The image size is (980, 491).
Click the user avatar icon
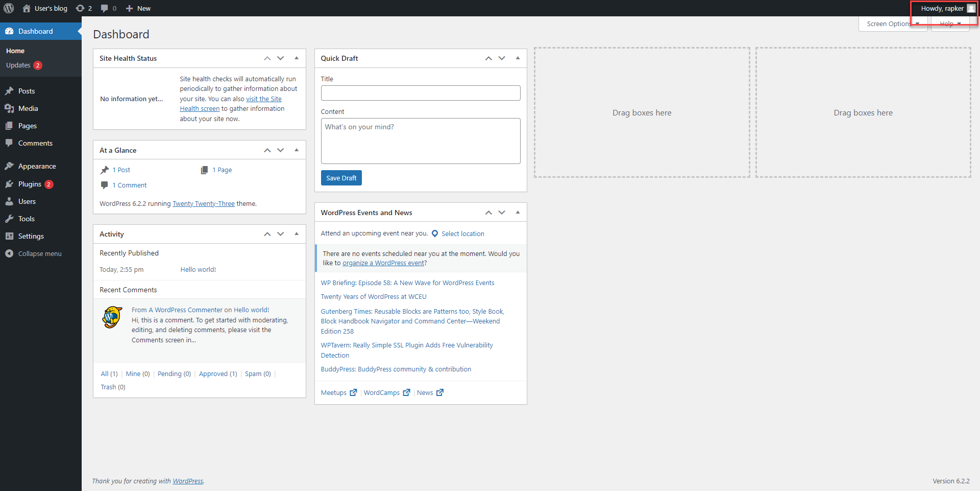(971, 8)
